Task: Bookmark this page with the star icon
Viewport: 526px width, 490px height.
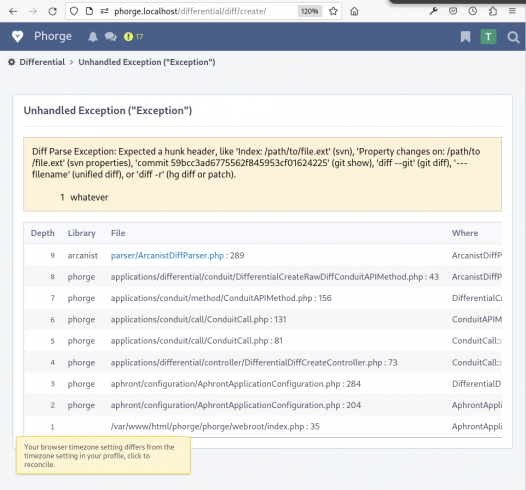Action: [333, 11]
